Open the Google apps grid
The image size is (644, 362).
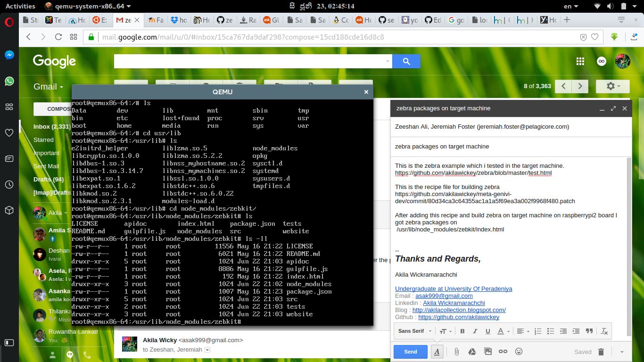(x=580, y=61)
